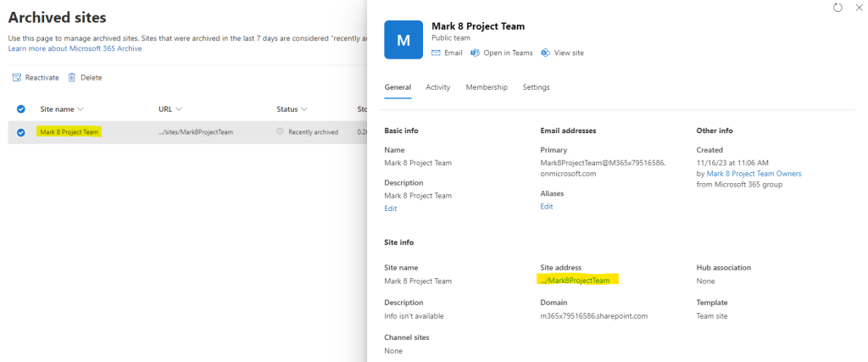
Task: Click the None value under Hub association
Action: [x=706, y=281]
